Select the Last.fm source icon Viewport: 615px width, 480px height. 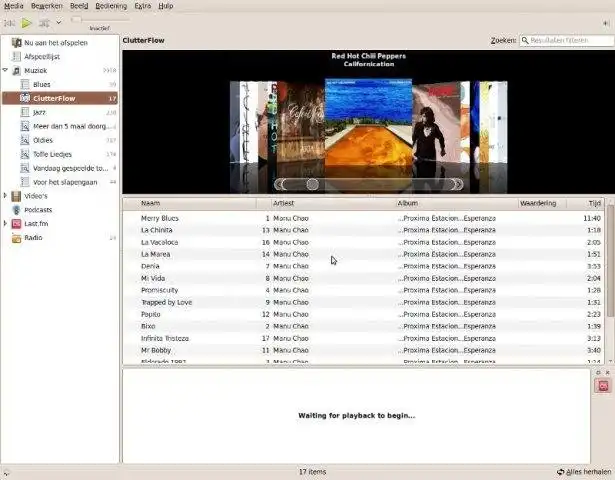click(16, 224)
